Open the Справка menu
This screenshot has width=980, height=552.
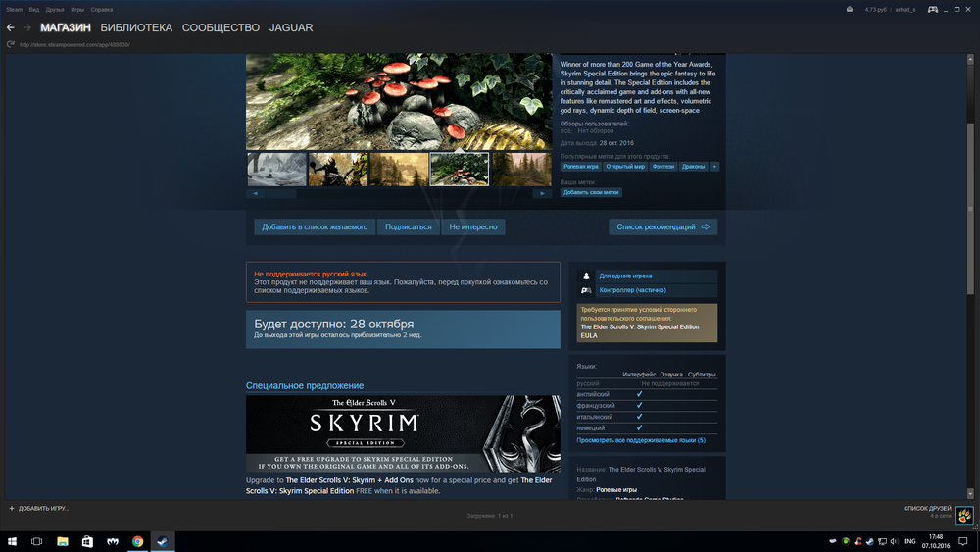click(x=102, y=10)
